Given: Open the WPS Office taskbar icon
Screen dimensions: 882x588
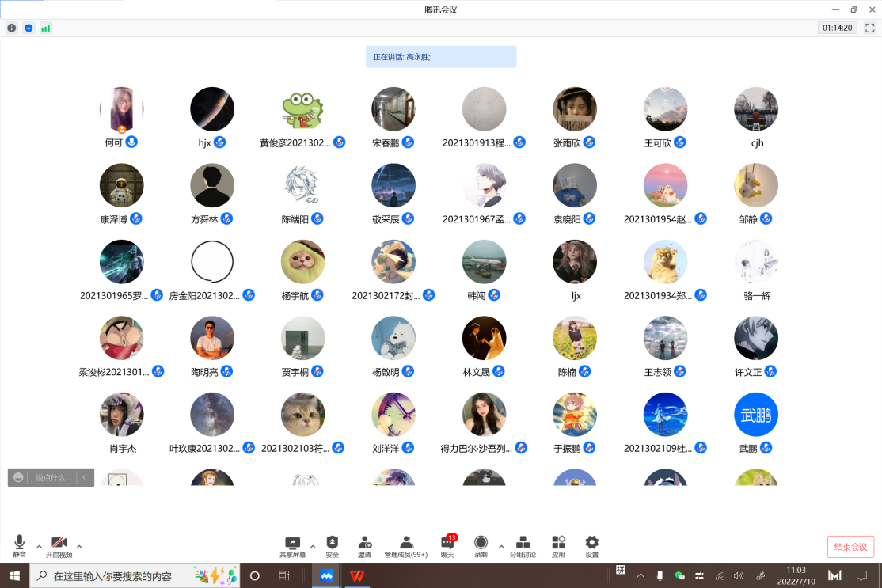Looking at the screenshot, I should point(357,575).
